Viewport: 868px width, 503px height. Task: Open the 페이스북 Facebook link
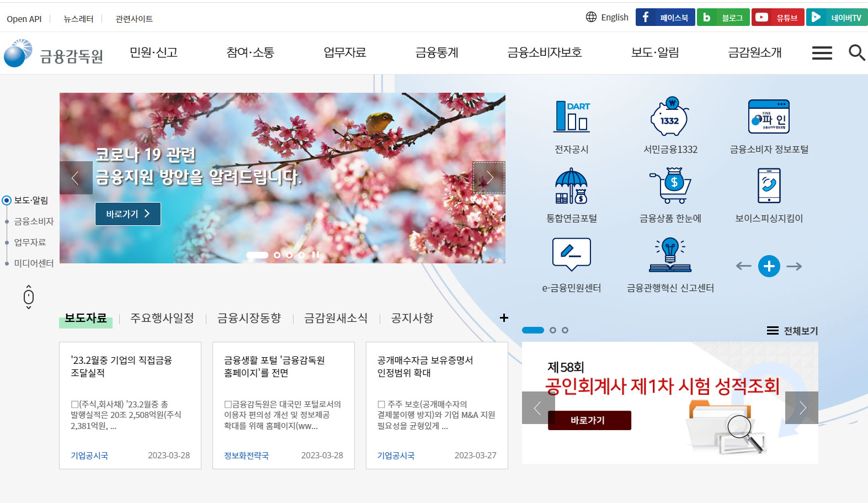(665, 17)
